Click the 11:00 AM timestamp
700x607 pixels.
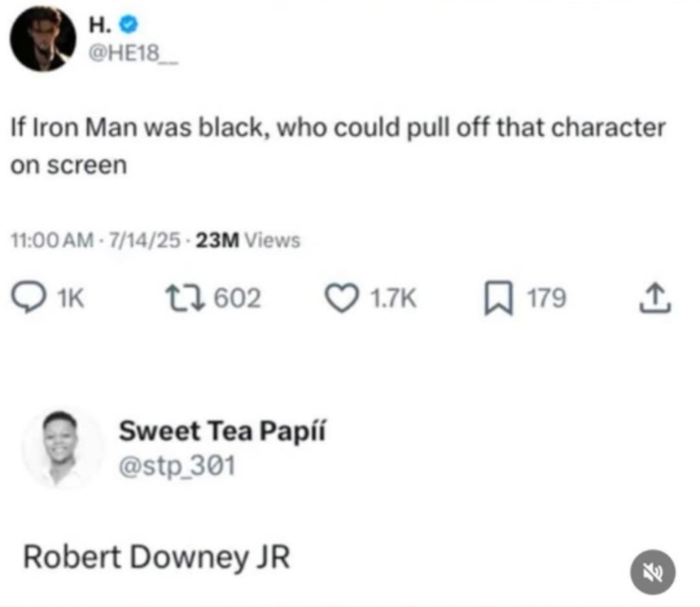[x=52, y=240]
